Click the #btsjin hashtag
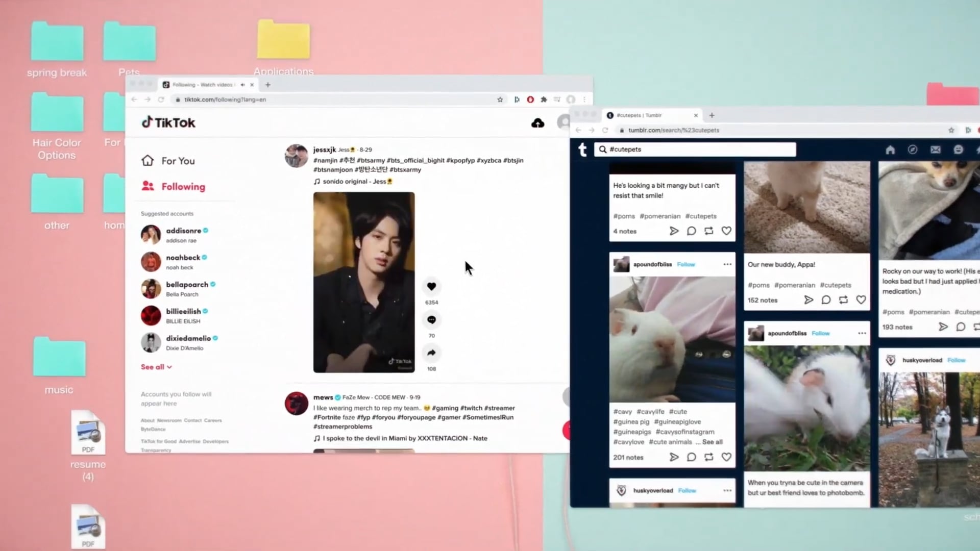Screen dimensions: 980x551 click(513, 160)
